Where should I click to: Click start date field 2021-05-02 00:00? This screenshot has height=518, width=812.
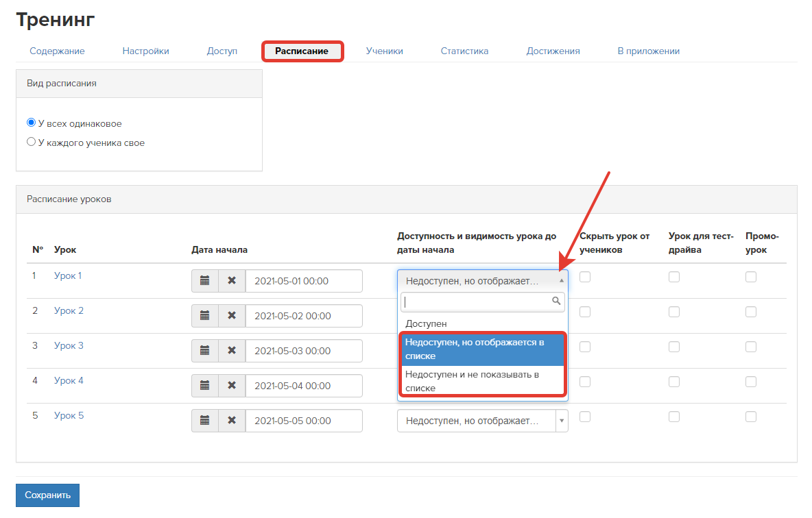pos(304,316)
